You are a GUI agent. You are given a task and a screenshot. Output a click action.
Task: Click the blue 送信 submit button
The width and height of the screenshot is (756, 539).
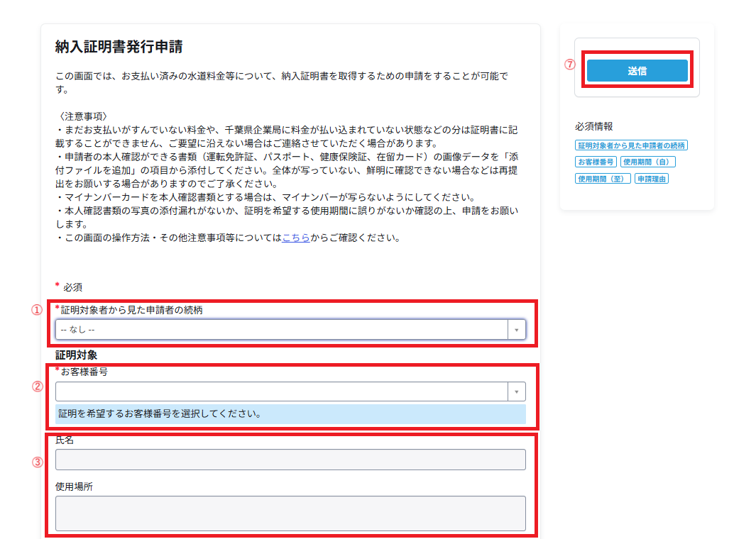pos(637,70)
